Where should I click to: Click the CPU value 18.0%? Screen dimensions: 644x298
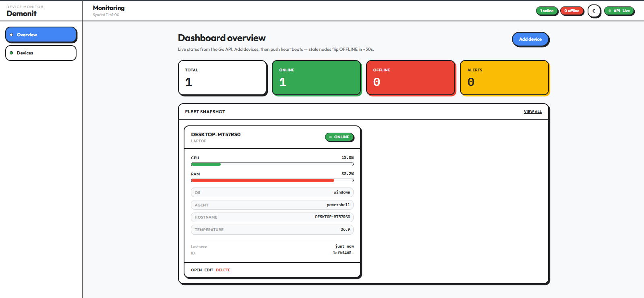[x=348, y=158]
